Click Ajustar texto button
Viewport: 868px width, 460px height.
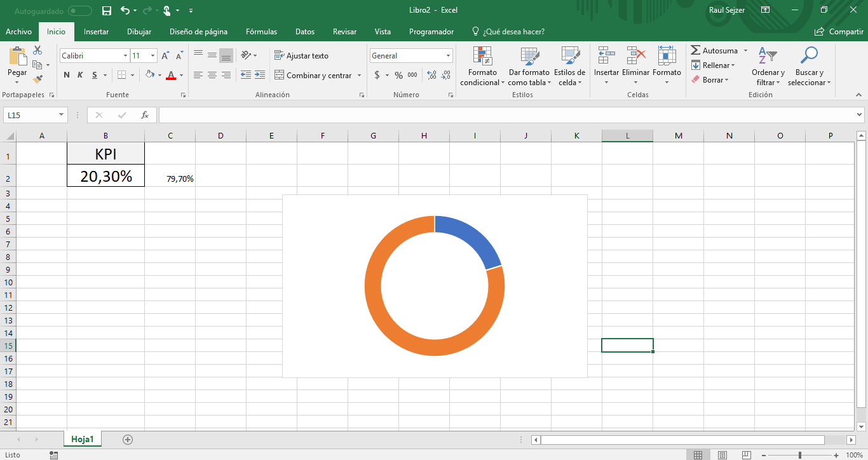point(302,56)
